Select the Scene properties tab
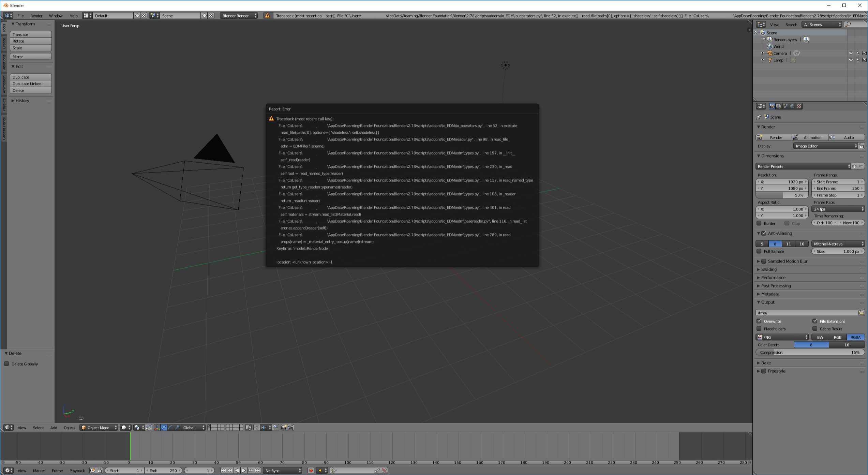Viewport: 868px width, 475px height. tap(785, 106)
